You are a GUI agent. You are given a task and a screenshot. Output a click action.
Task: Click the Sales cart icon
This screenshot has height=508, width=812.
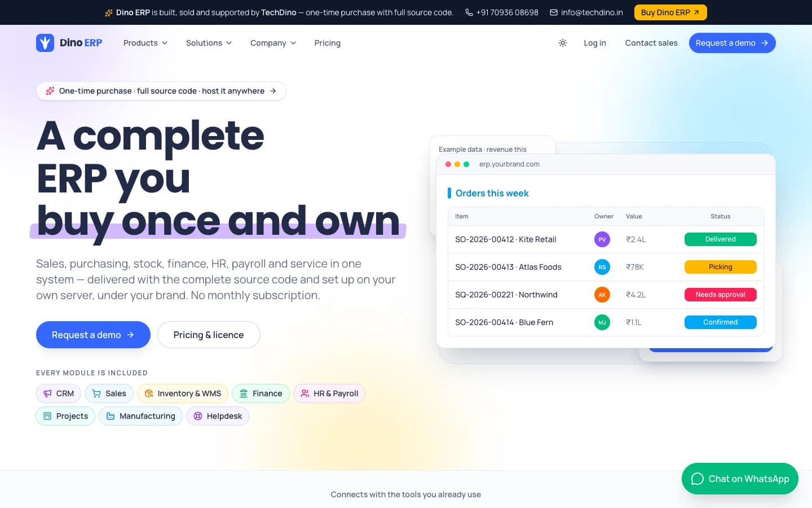pos(96,393)
